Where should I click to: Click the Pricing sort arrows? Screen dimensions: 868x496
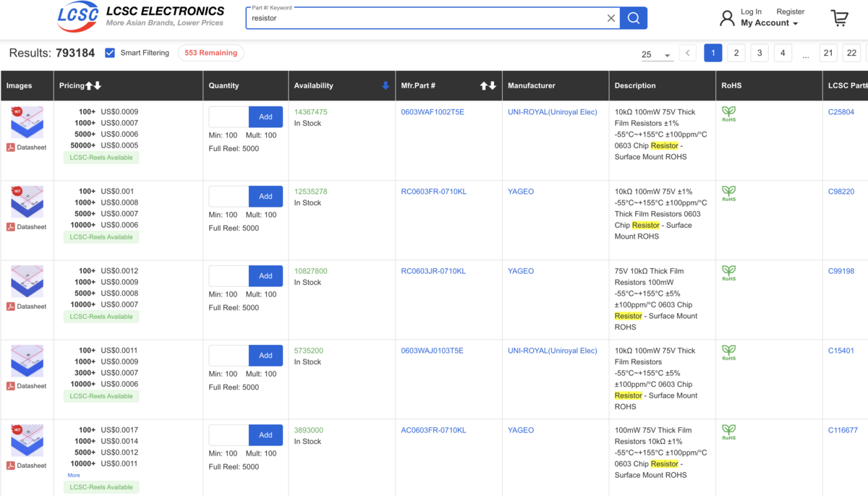(x=93, y=85)
